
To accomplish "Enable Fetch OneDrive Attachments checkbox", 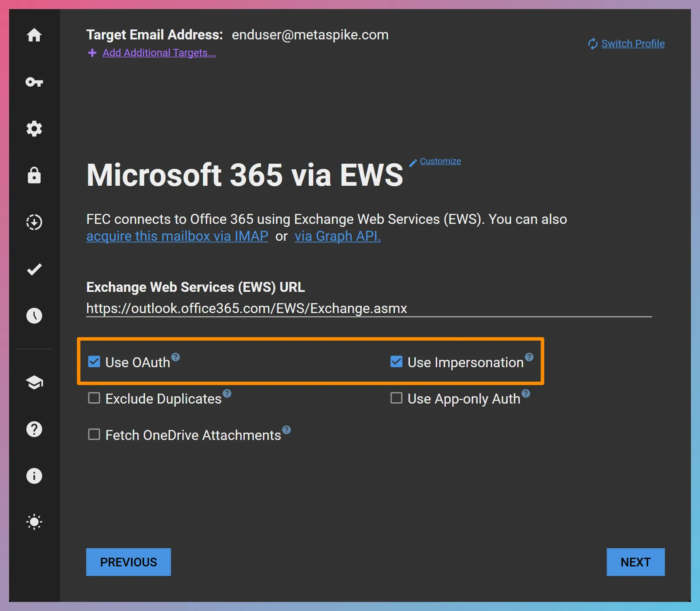I will tap(94, 434).
